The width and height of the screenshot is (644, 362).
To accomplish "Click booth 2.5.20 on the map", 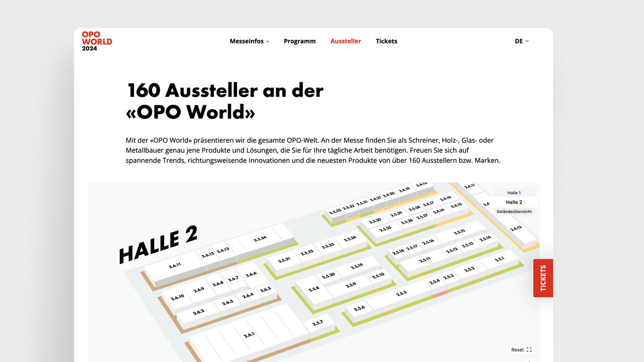I will point(329,275).
